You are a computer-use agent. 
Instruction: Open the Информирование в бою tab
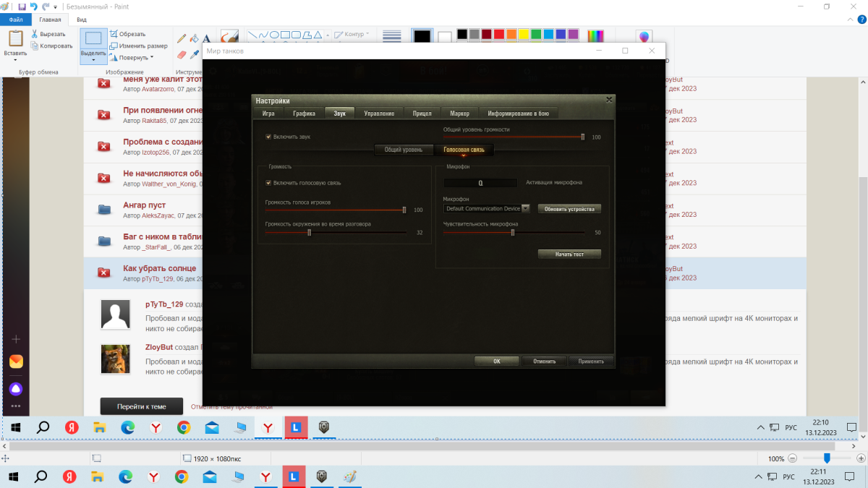[x=519, y=114]
